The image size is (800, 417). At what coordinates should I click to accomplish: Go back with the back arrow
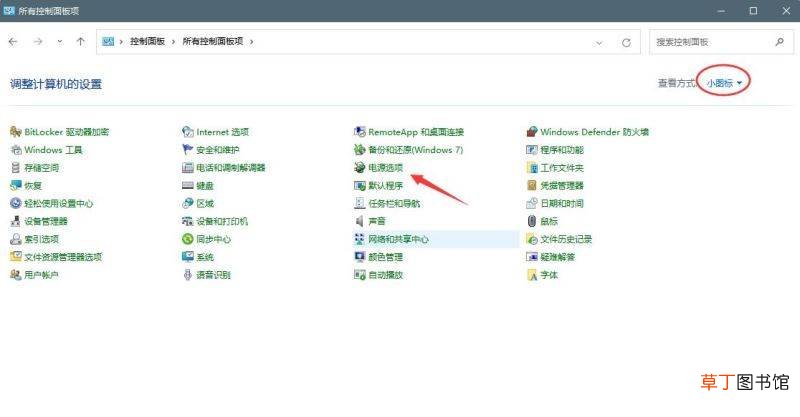click(x=13, y=42)
